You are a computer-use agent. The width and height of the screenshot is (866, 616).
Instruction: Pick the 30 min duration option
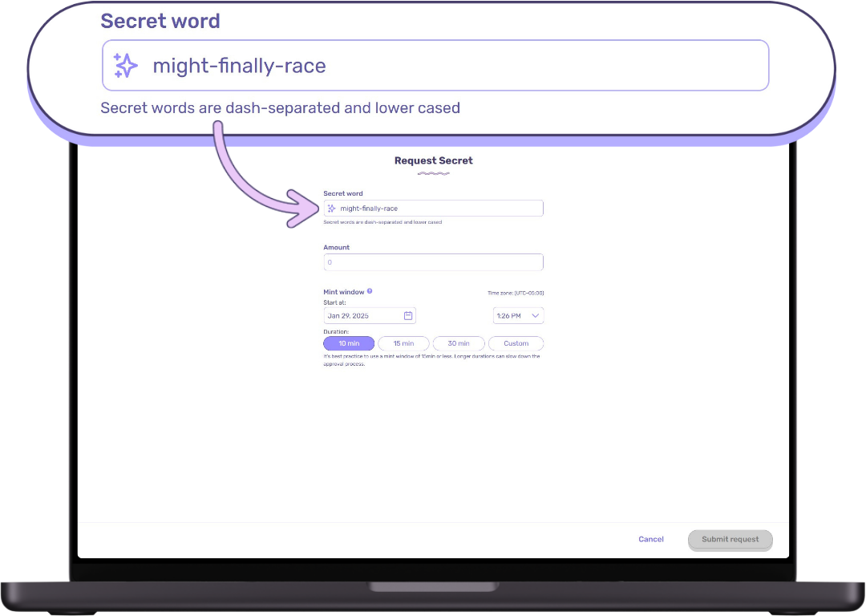point(459,343)
